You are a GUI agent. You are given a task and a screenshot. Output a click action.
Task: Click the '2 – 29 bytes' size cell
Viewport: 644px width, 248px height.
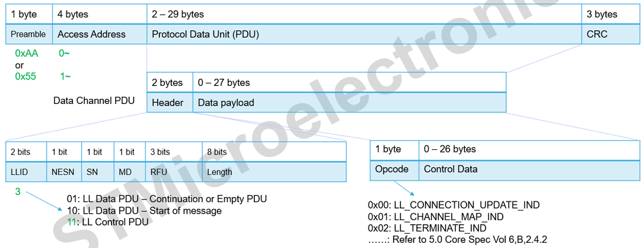click(365, 14)
